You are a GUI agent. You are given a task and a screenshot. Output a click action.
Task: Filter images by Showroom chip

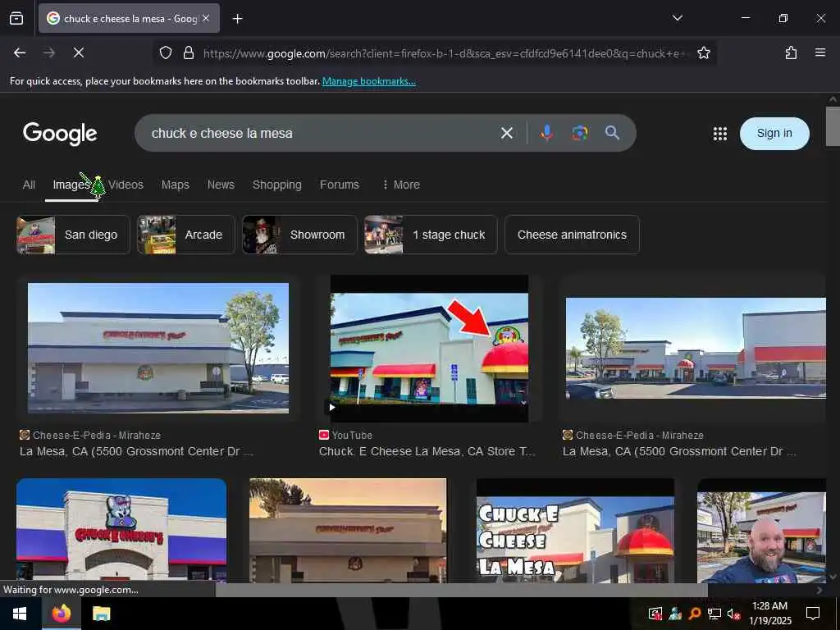coord(299,235)
